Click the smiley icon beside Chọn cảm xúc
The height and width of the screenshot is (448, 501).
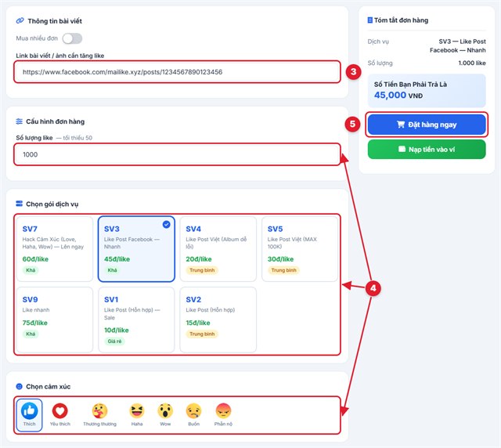[x=19, y=386]
